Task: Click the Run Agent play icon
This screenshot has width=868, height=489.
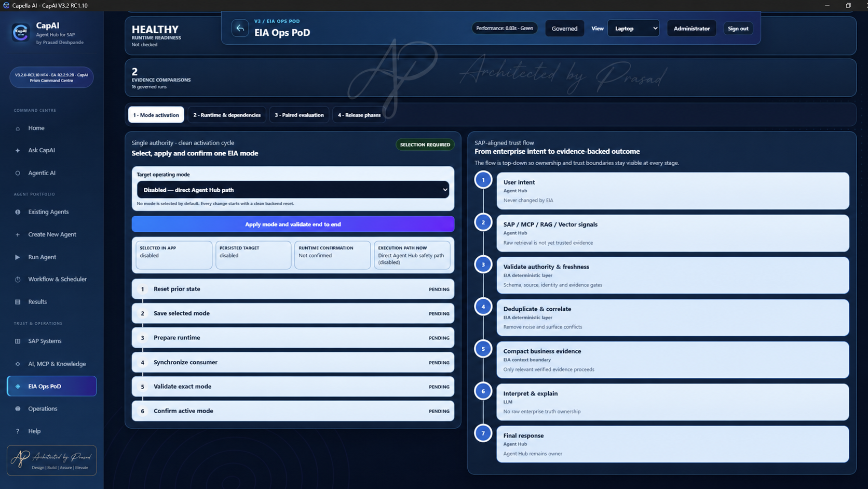Action: point(18,257)
